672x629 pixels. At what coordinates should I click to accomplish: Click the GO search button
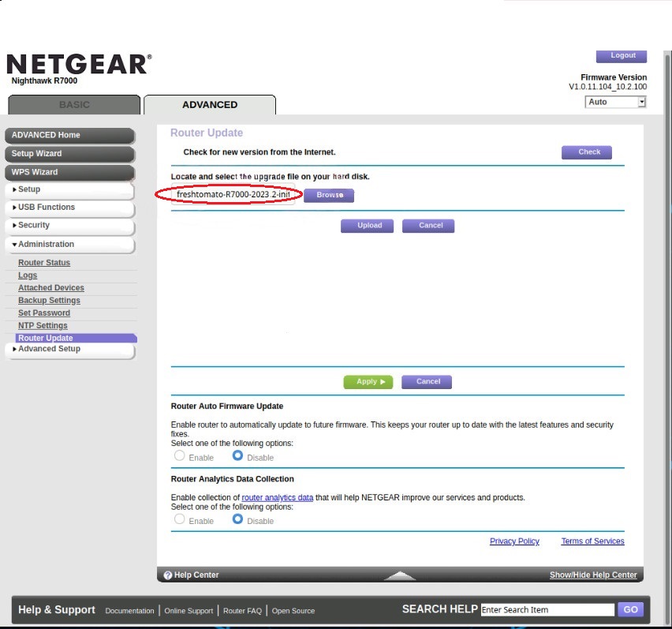[x=630, y=610]
